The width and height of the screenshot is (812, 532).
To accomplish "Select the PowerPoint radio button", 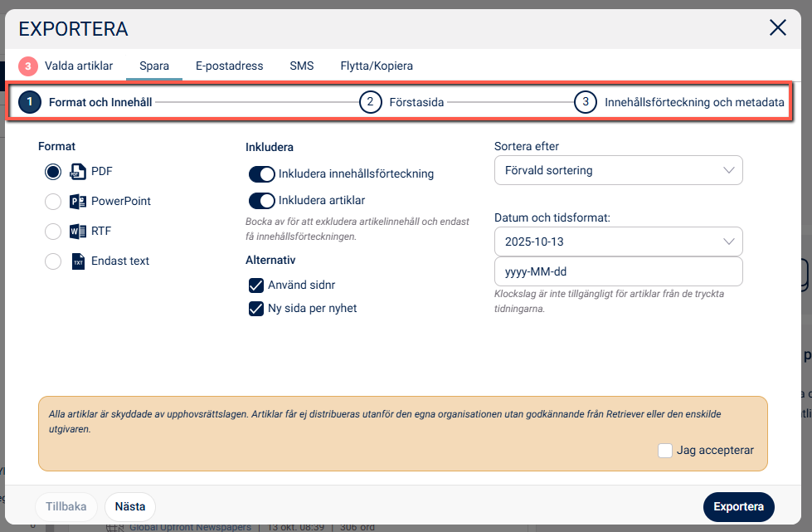I will [x=53, y=202].
